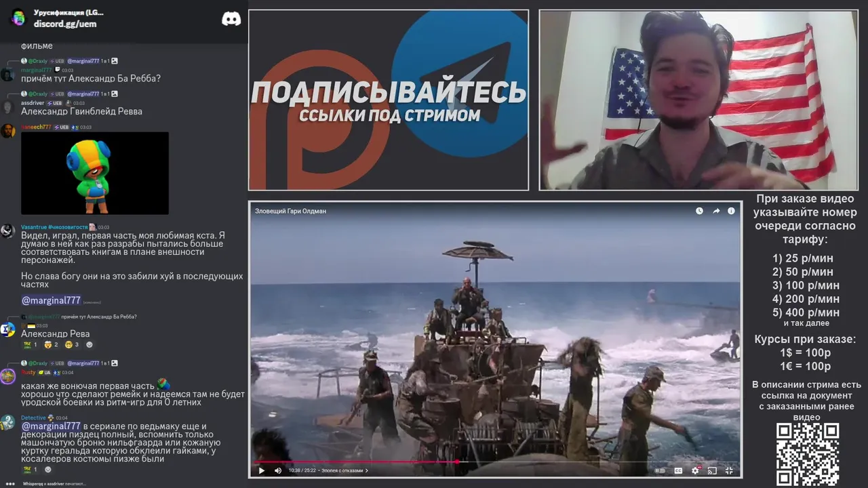Click the "5) 400 р/мин" tariff line

806,312
